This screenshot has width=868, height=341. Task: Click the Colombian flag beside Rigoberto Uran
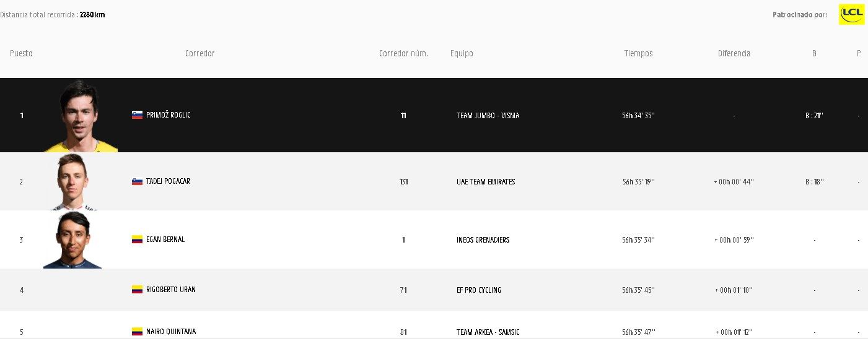pos(137,290)
